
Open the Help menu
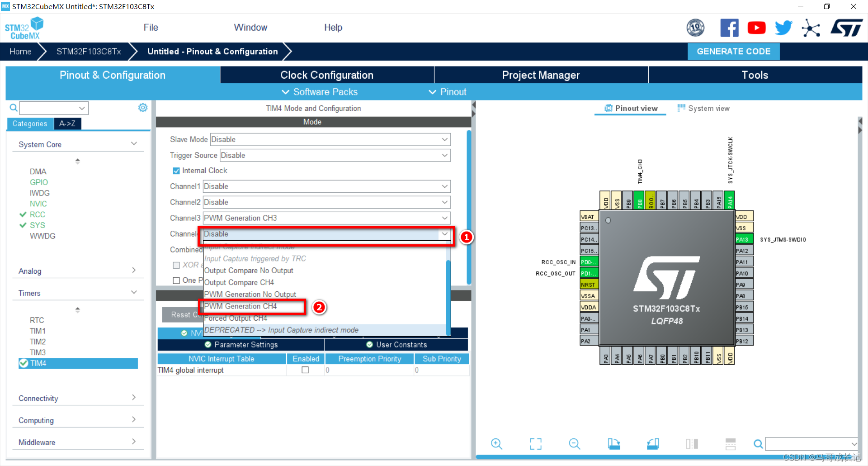point(333,28)
